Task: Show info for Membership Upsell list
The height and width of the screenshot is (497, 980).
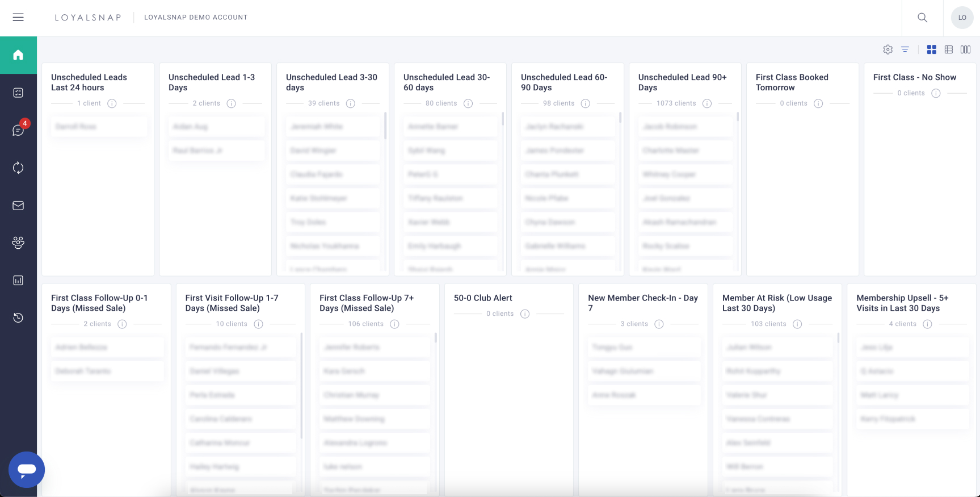Action: point(927,324)
